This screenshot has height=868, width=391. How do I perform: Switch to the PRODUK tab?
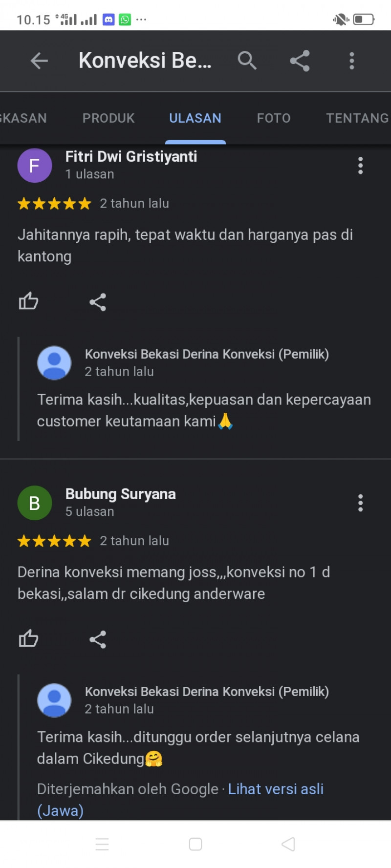coord(109,118)
